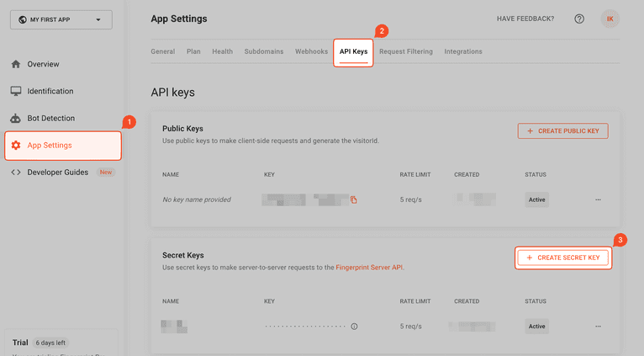
Task: Open Overview from the sidebar
Action: 43,64
